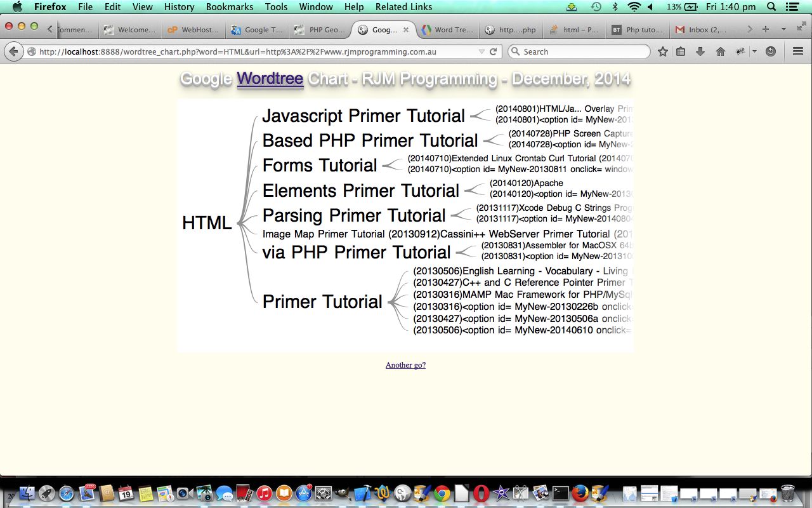Click the Firebug bug icon

click(740, 51)
